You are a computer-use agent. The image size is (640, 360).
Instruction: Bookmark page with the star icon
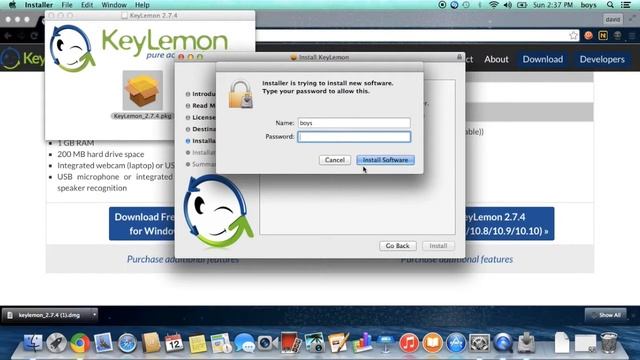click(x=573, y=36)
